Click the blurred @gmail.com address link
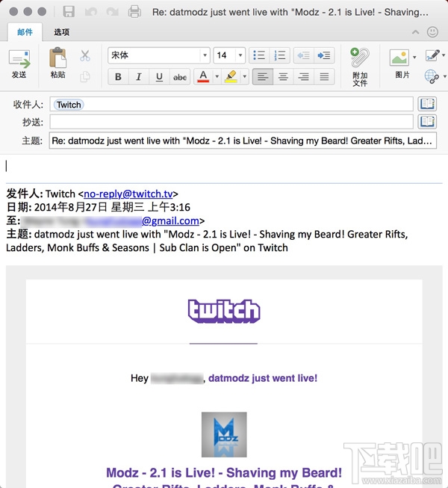The image size is (448, 488). coord(170,220)
